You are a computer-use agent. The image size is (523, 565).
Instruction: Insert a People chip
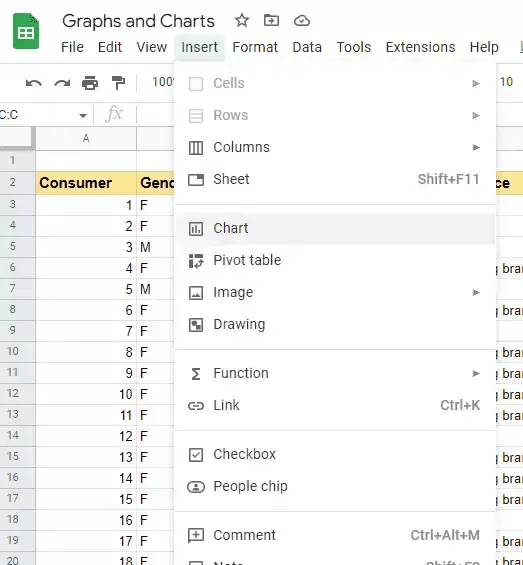point(335,486)
